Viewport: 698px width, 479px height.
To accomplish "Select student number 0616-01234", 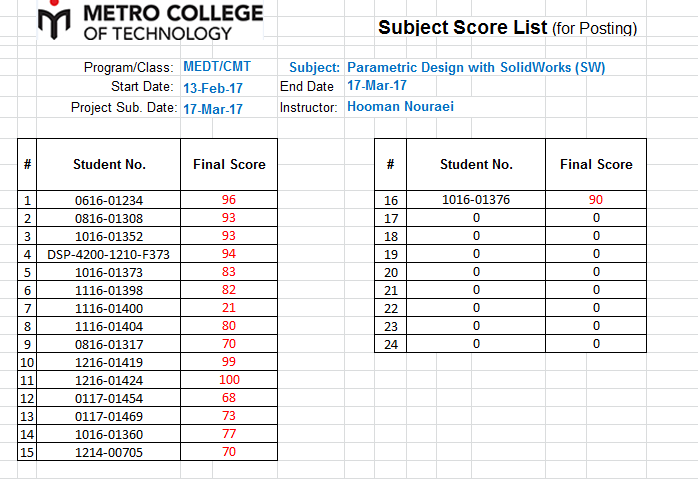I will (109, 200).
